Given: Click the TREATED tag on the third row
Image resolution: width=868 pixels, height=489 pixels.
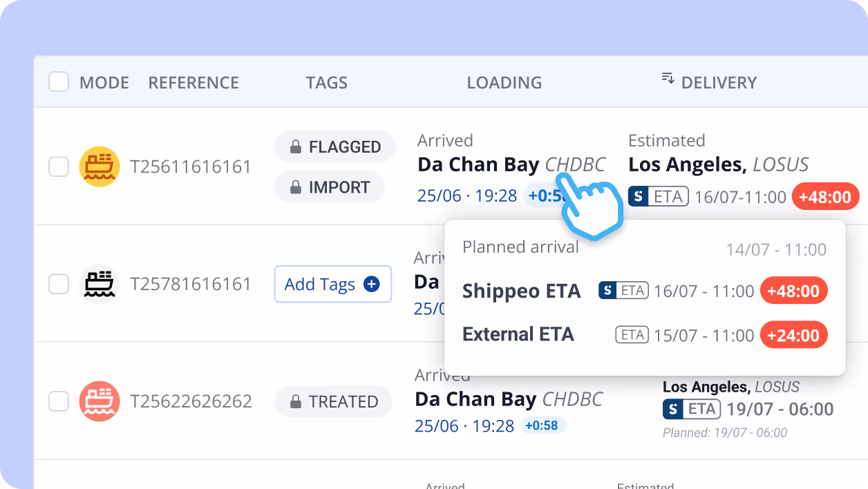Looking at the screenshot, I should 334,401.
